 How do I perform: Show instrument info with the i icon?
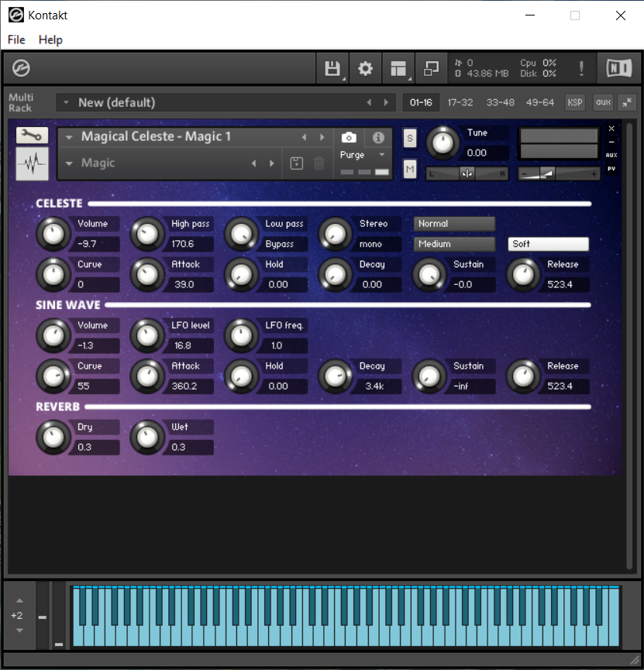[378, 138]
